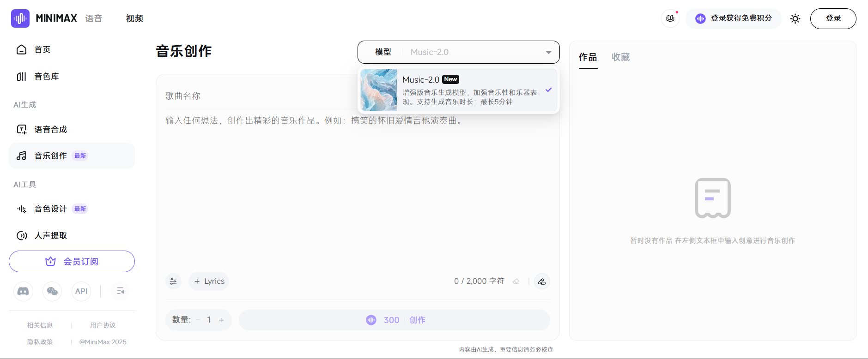The height and width of the screenshot is (359, 868).
Task: Switch to the 收藏 tab
Action: click(620, 57)
